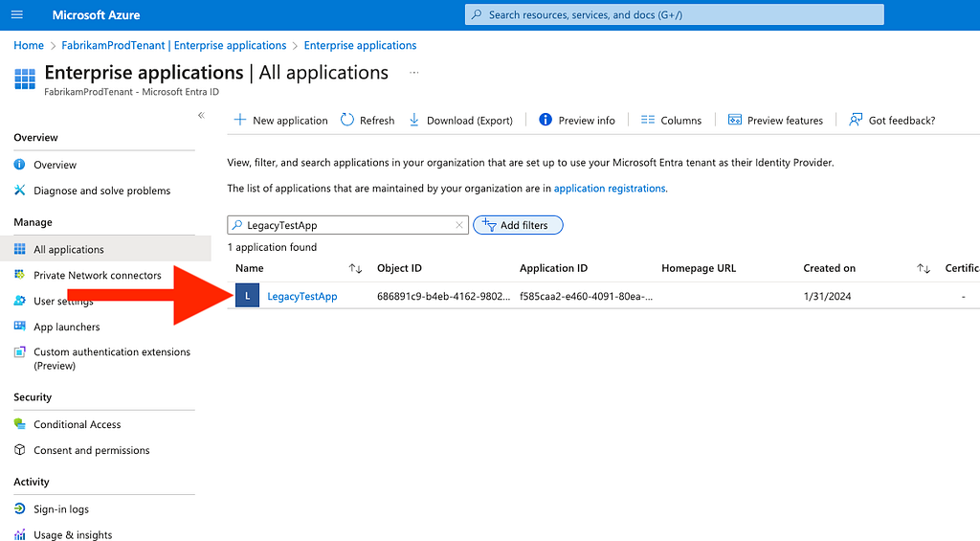Click the plus icon for New application

click(240, 120)
